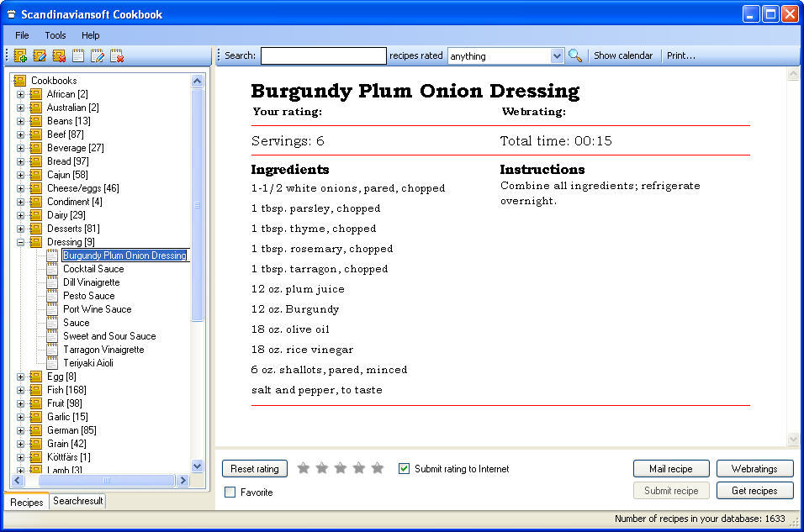Viewport: 804px width, 532px height.
Task: Start a search with the magnifying glass icon
Action: [x=575, y=55]
